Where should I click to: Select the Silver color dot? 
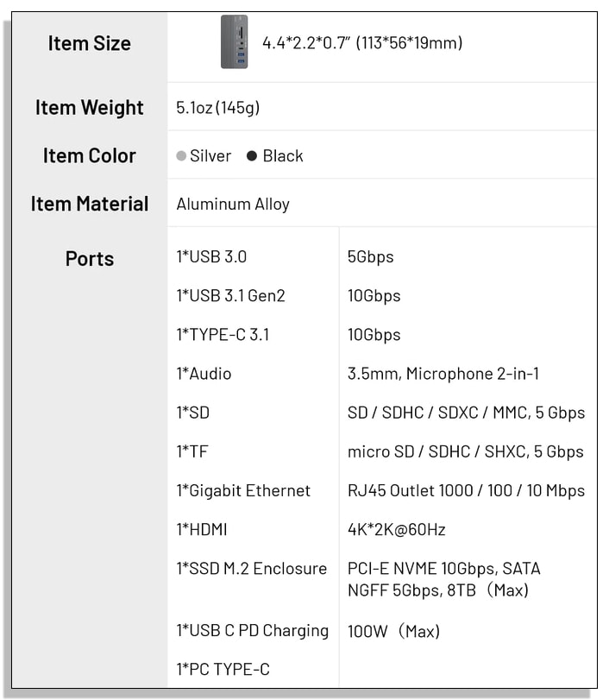pos(181,156)
